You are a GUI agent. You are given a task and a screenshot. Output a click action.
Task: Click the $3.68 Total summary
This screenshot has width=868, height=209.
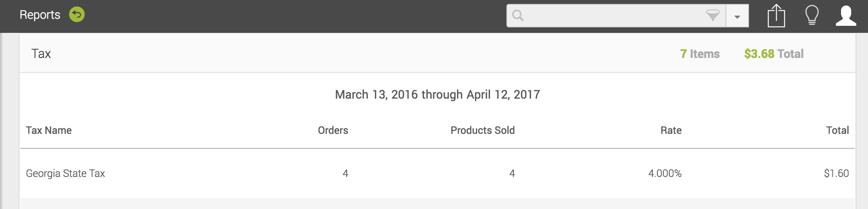point(774,54)
